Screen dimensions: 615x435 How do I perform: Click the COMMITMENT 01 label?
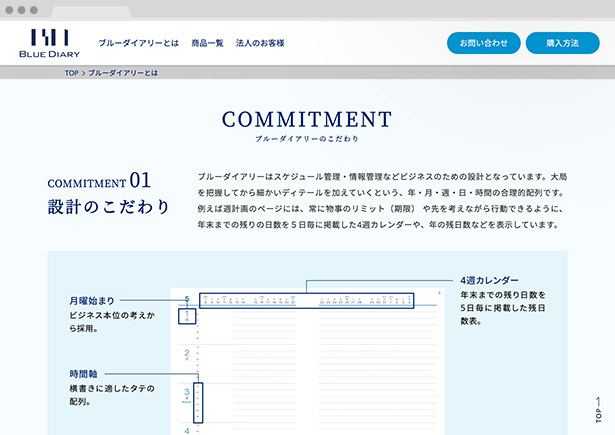99,181
